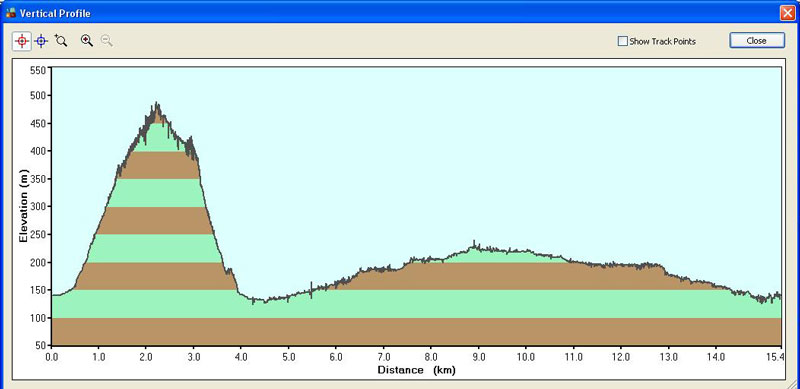
Task: Click the 0.0 distance axis value
Action: point(52,357)
